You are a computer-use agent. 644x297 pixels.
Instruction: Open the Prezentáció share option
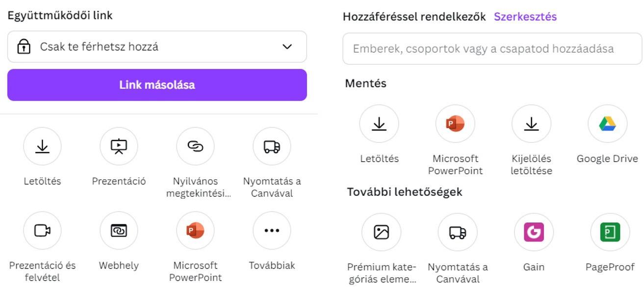[x=119, y=146]
